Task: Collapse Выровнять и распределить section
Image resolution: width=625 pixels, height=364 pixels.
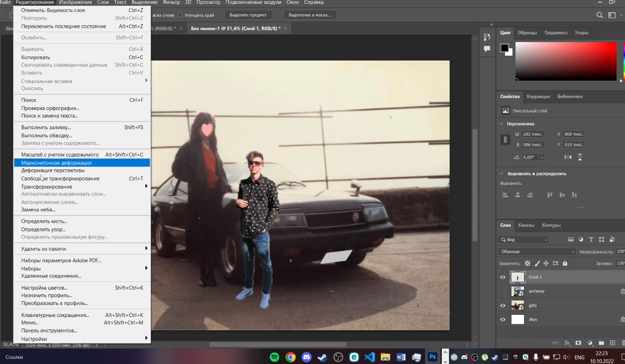Action: pyautogui.click(x=501, y=174)
